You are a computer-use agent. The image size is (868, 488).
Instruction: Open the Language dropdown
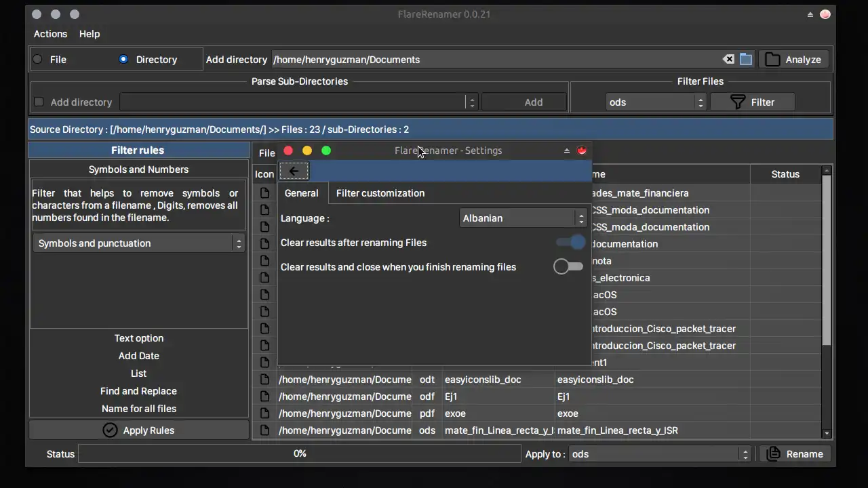point(522,218)
